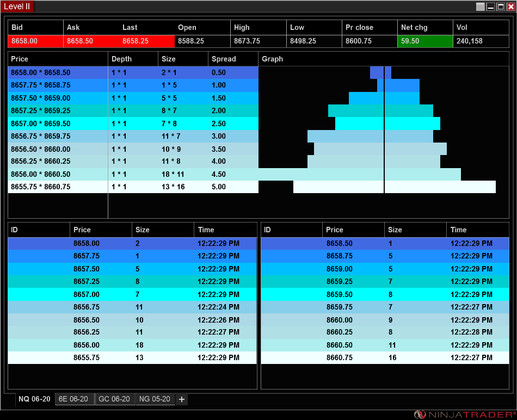This screenshot has height=420, width=517.
Task: Click ask price 8660.00 in ask table
Action: coord(339,320)
